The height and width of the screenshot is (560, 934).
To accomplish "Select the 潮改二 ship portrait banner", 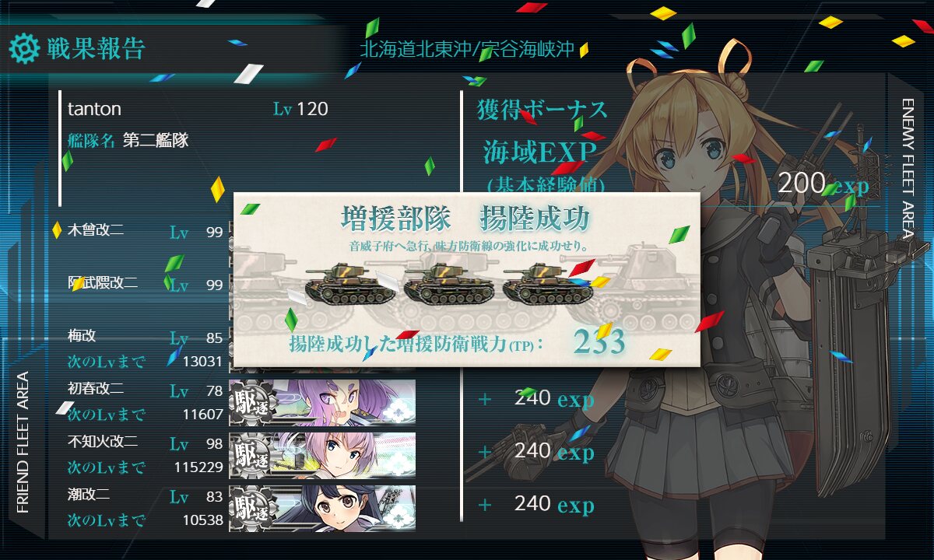I will coord(322,508).
